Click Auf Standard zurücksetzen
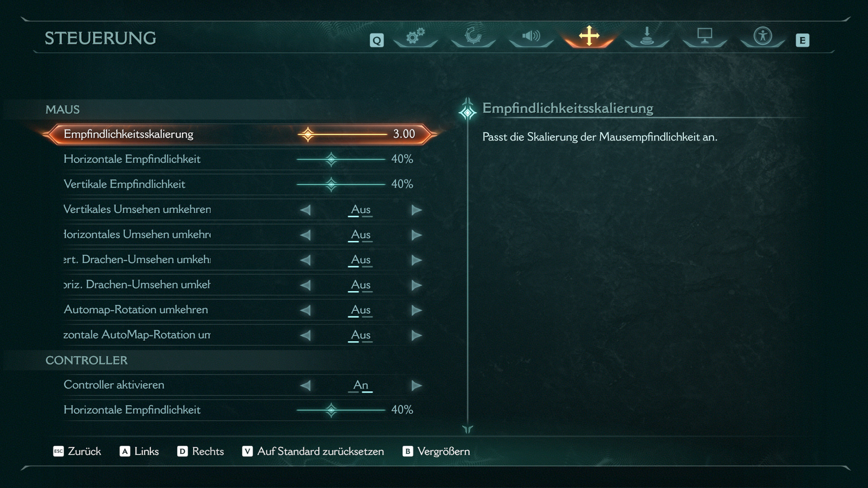This screenshot has height=488, width=868. point(313,451)
